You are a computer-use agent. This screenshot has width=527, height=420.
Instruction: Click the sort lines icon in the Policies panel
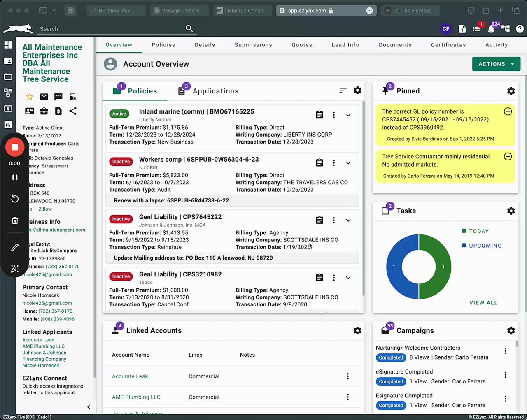[343, 90]
